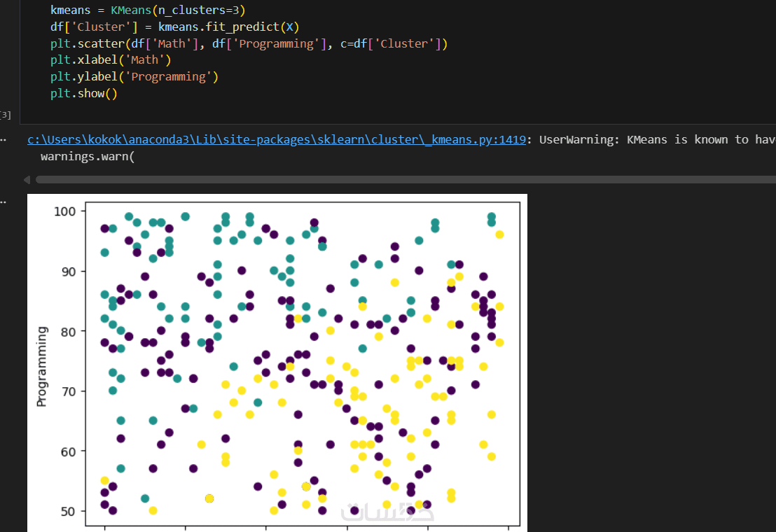Click the warnings.warn( output text
Viewport: 776px width, 532px height.
click(87, 155)
